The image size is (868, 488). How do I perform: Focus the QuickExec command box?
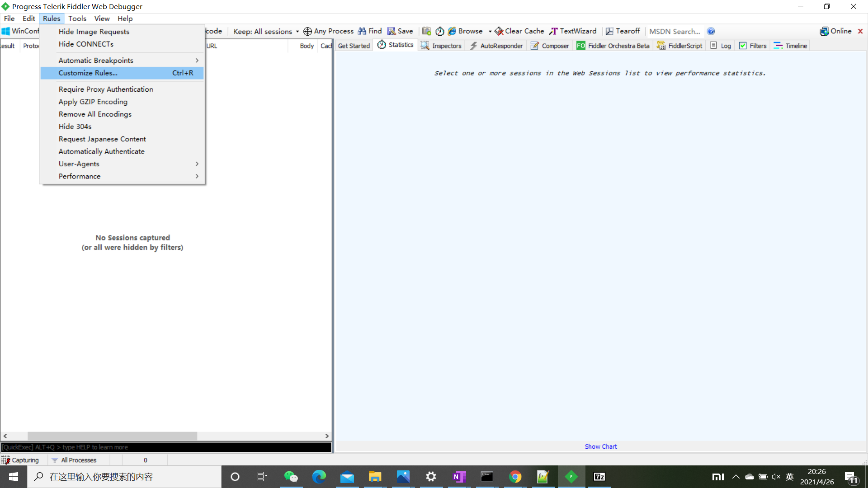tap(166, 447)
